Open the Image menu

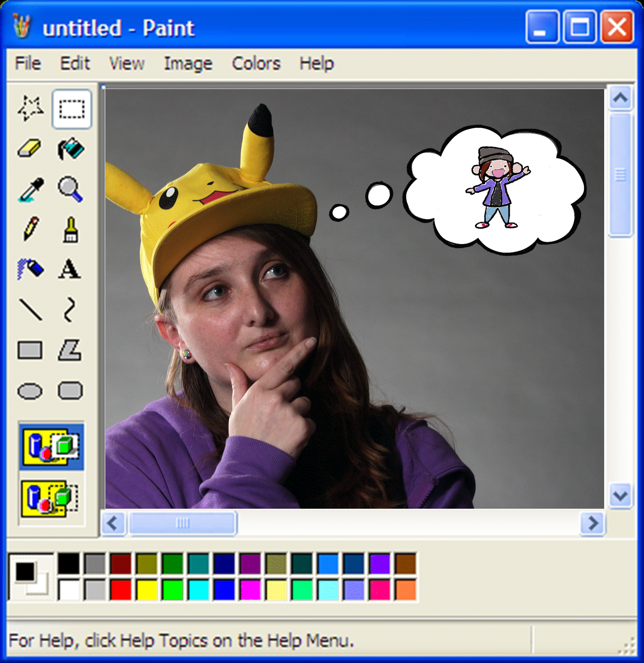tap(188, 64)
